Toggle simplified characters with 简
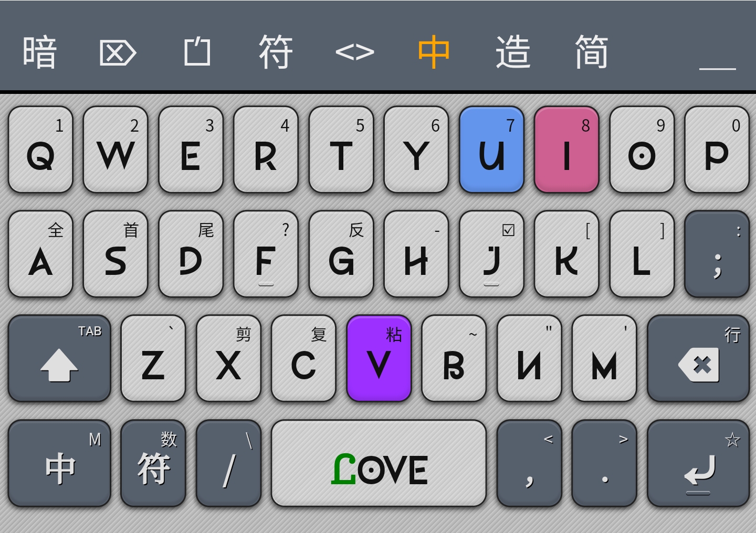 pyautogui.click(x=591, y=52)
